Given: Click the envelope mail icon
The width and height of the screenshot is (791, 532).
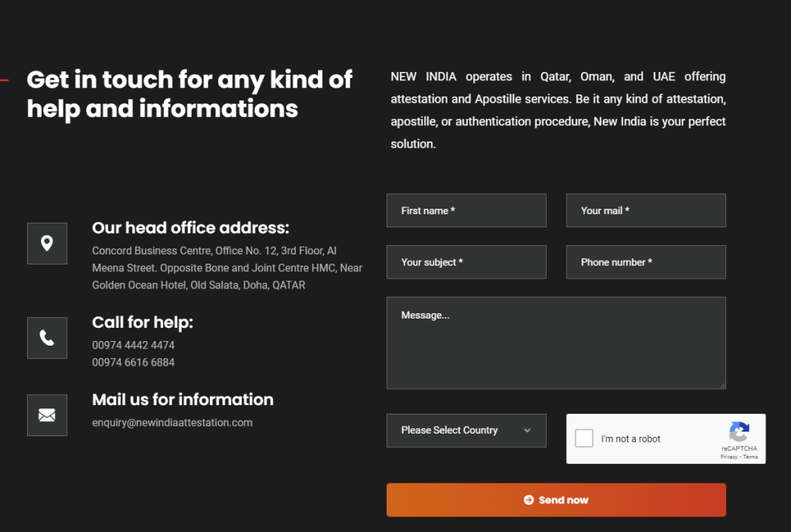Looking at the screenshot, I should click(x=47, y=415).
